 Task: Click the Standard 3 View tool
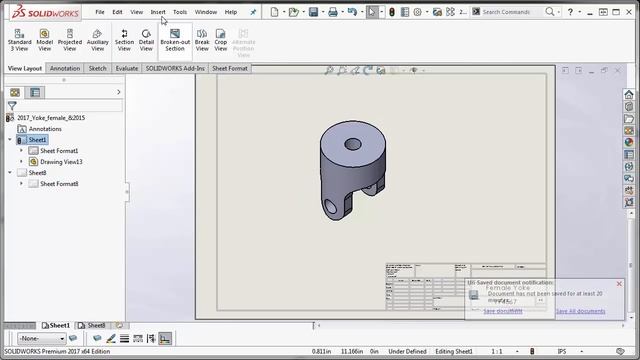pyautogui.click(x=19, y=40)
